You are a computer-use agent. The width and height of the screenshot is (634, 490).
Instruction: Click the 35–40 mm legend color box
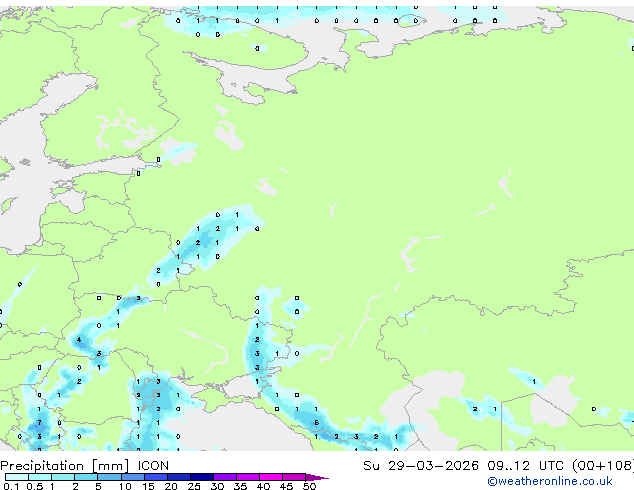click(248, 477)
